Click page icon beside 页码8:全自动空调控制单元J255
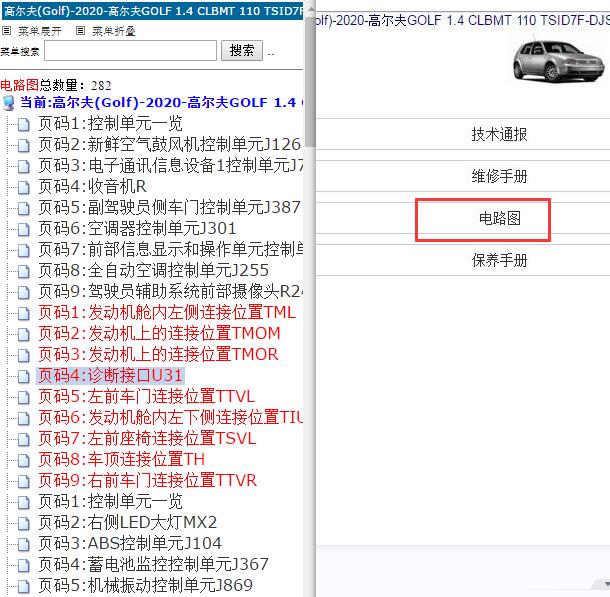Image resolution: width=610 pixels, height=597 pixels. [24, 271]
